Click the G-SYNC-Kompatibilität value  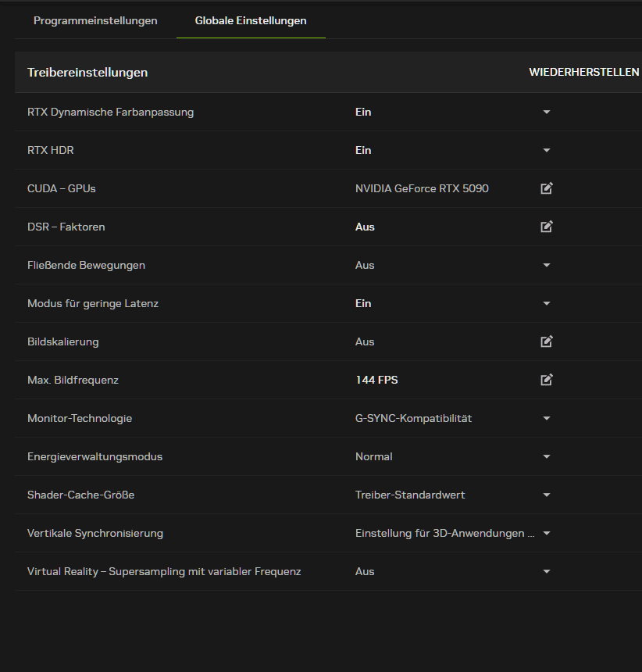click(x=413, y=418)
